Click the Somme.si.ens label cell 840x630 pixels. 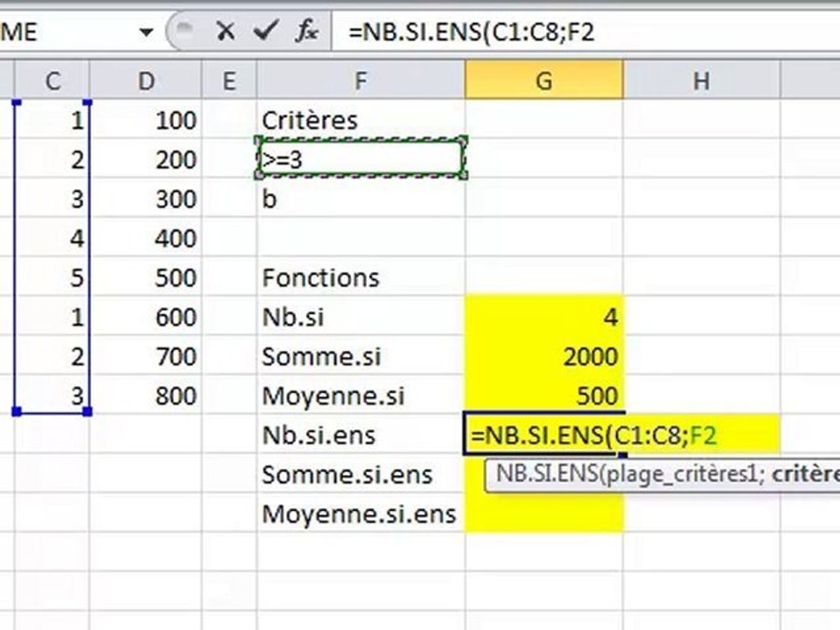point(361,474)
